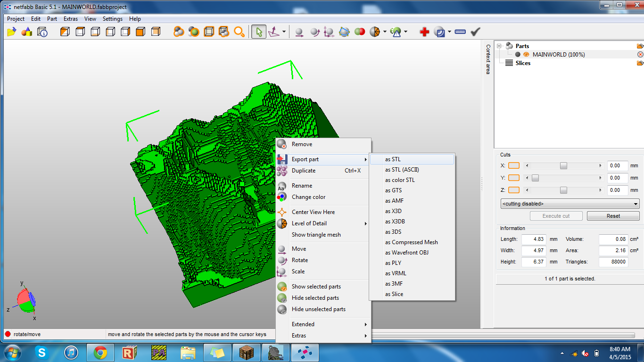Zoom to selected part with green sphere icon
Screen dimensions: 644x362
point(194,32)
